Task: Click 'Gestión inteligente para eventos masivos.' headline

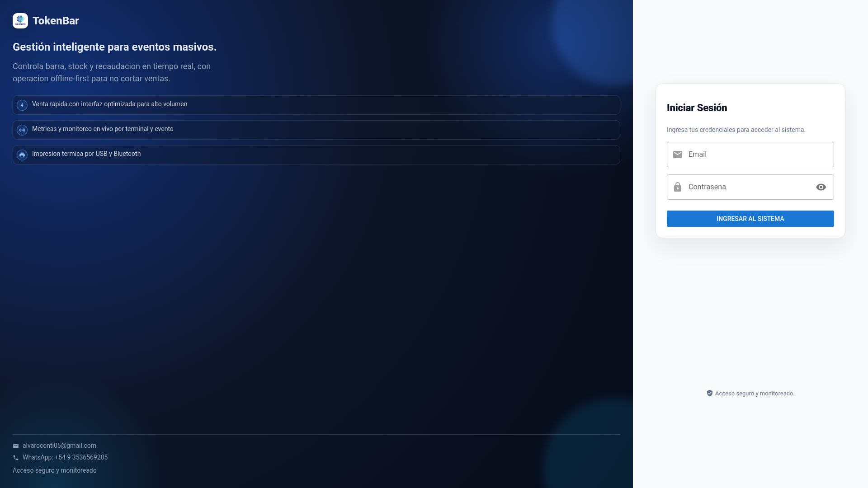Action: pos(114,47)
